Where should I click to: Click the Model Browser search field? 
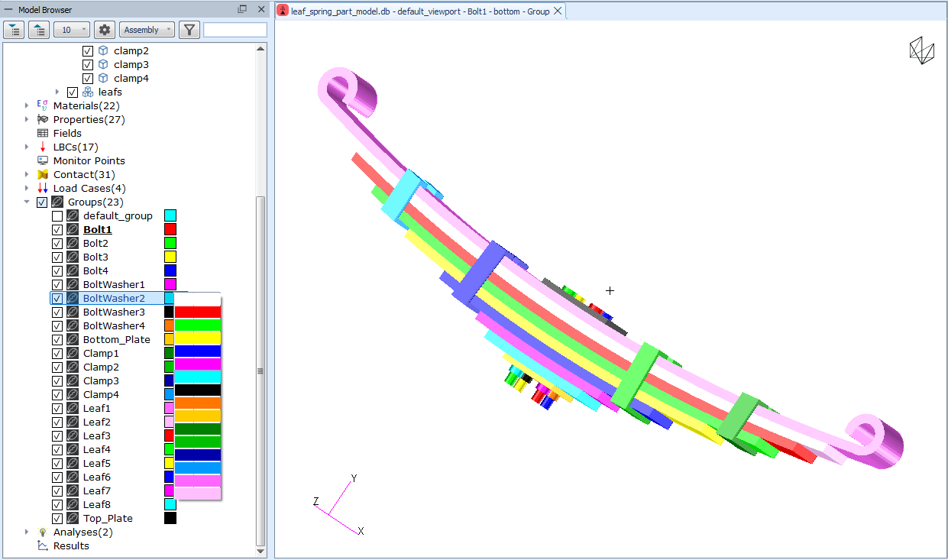coord(235,30)
